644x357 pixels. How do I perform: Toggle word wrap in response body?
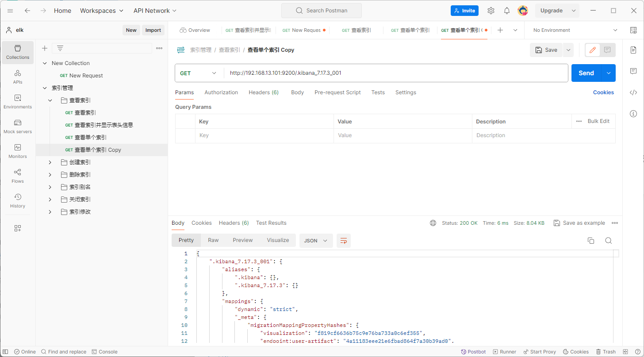click(343, 241)
